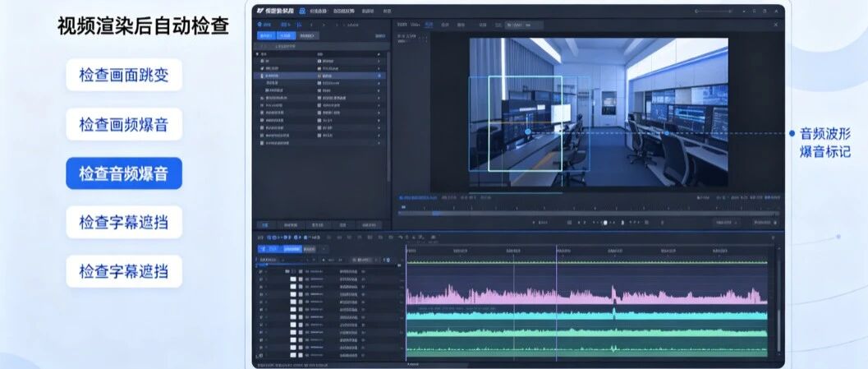Image resolution: width=868 pixels, height=369 pixels.
Task: Click the center transport button under the preview
Action: click(x=605, y=223)
